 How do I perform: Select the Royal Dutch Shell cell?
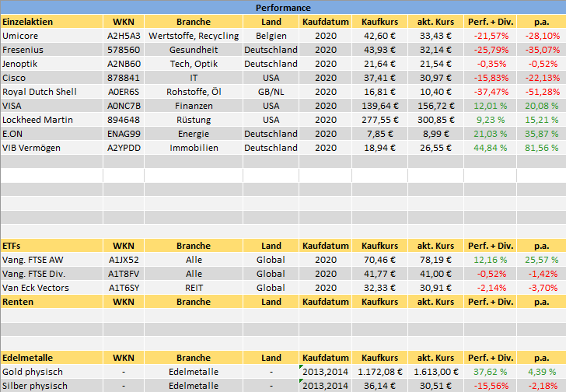click(52, 92)
